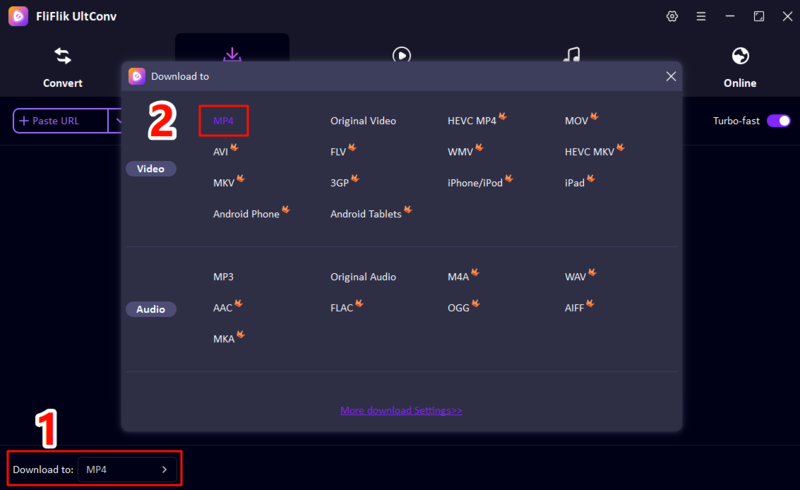Viewport: 800px width, 490px height.
Task: Select iPad preset
Action: pos(574,183)
